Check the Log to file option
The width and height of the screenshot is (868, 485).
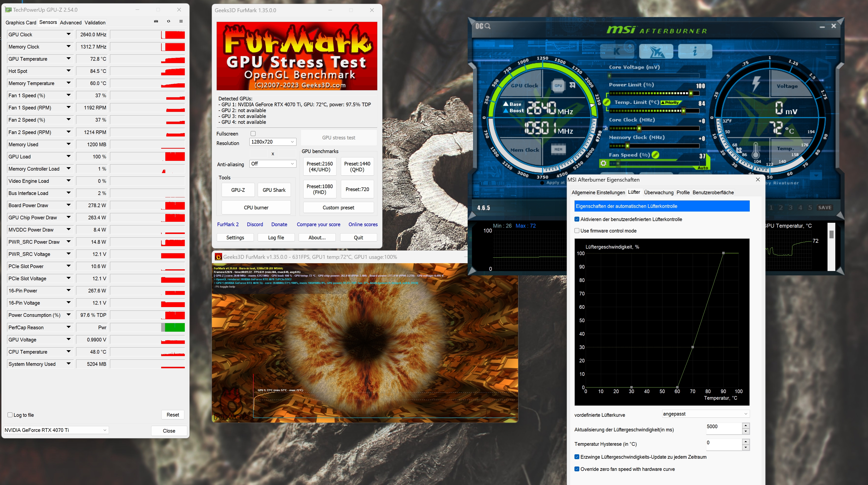(10, 415)
